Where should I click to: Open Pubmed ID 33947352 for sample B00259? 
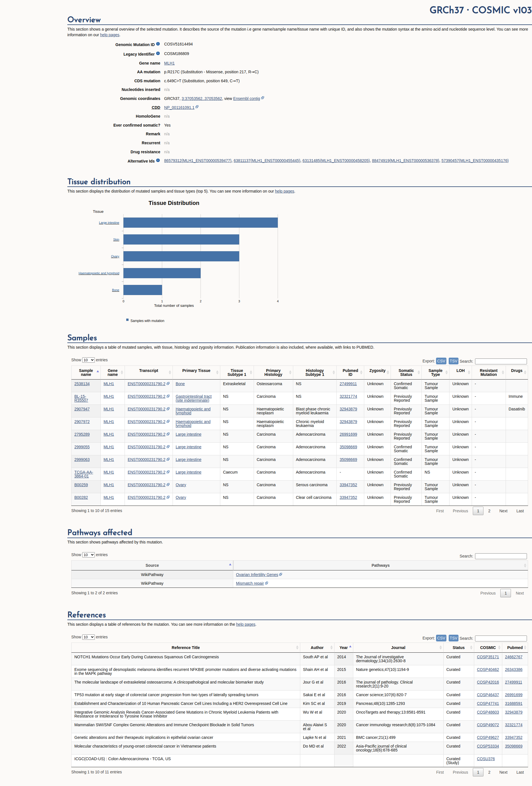coord(348,485)
